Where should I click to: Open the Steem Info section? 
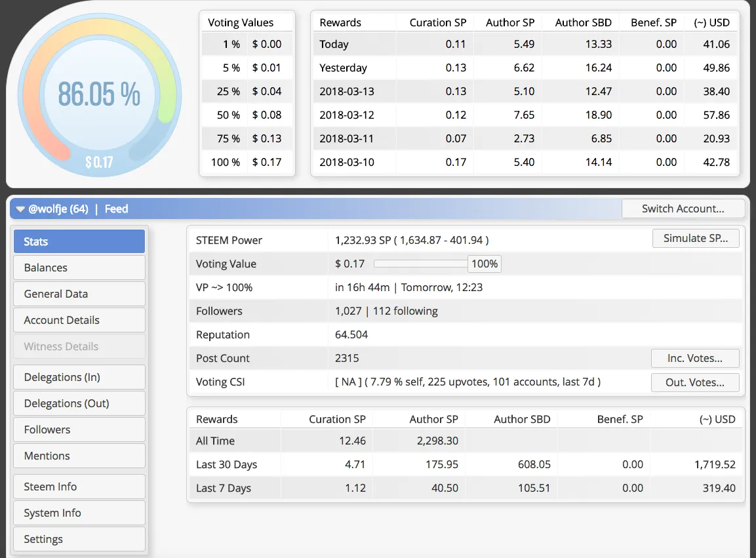pyautogui.click(x=79, y=487)
